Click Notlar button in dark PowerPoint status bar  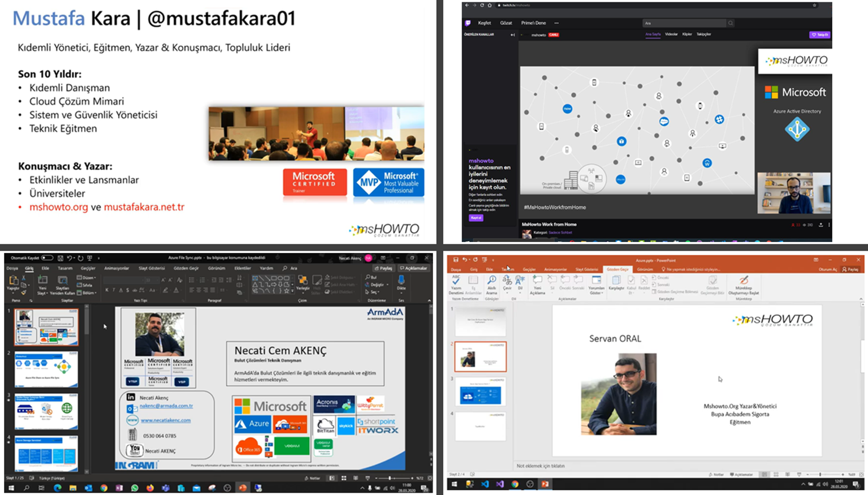[x=313, y=478]
